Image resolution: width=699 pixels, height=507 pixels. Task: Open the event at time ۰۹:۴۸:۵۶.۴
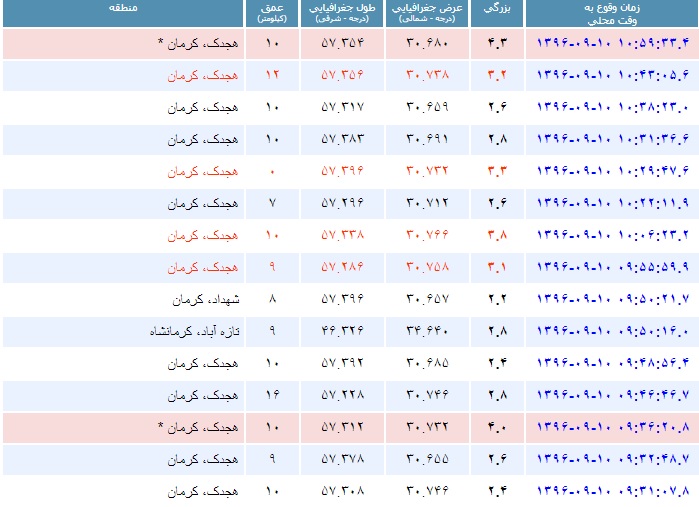click(613, 363)
